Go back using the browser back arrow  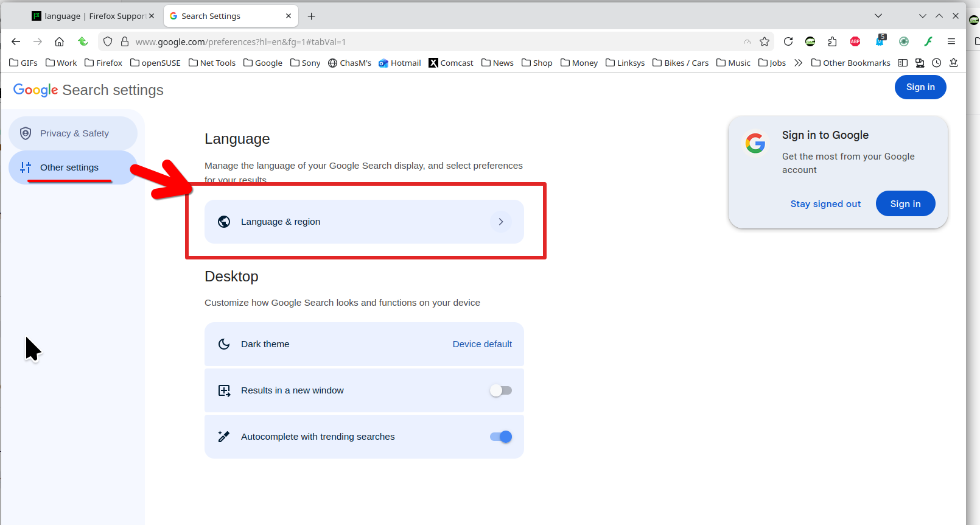pyautogui.click(x=16, y=41)
